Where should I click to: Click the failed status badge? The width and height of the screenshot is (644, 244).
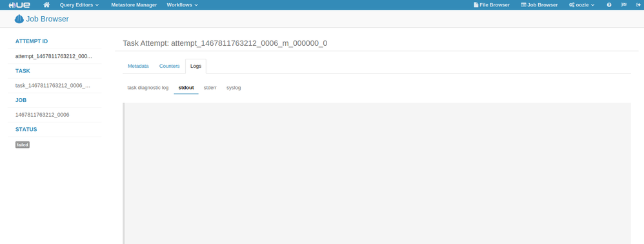point(23,145)
